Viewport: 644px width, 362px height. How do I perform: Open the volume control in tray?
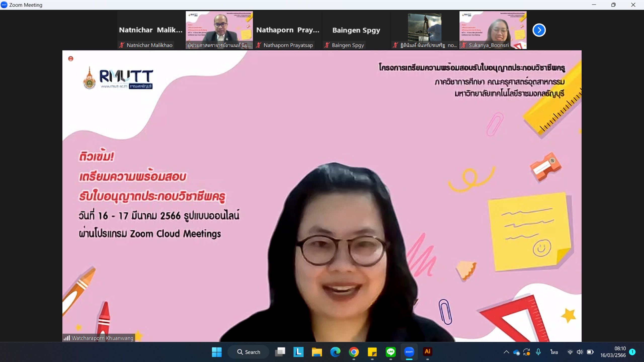pyautogui.click(x=580, y=352)
